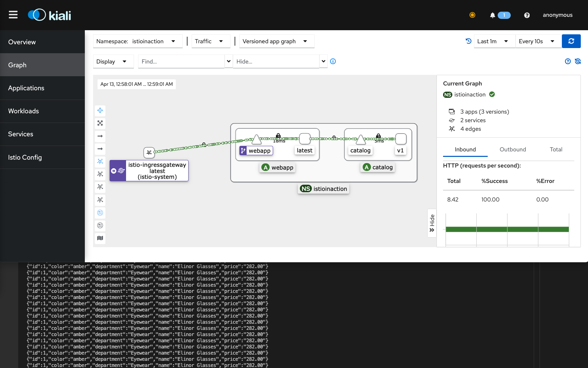Expand the Hide presets arrow
This screenshot has height=368, width=588.
324,61
